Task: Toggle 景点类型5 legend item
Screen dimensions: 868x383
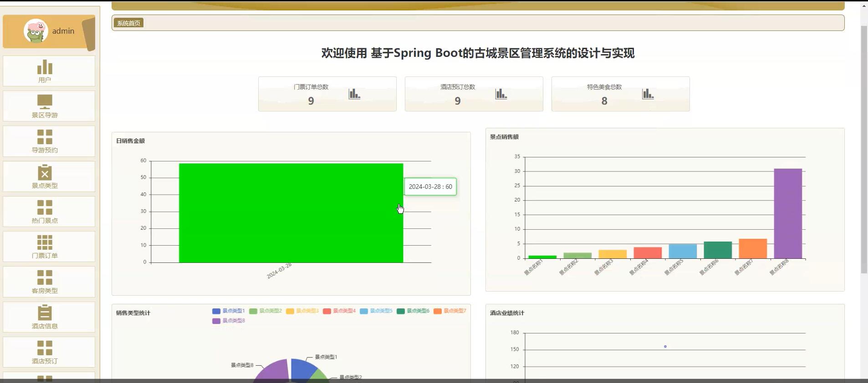Action: pos(376,311)
